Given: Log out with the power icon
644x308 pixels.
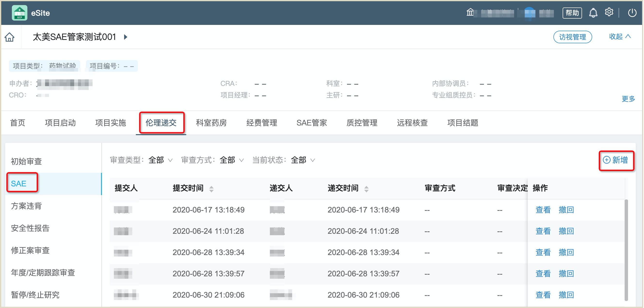Looking at the screenshot, I should pyautogui.click(x=632, y=13).
